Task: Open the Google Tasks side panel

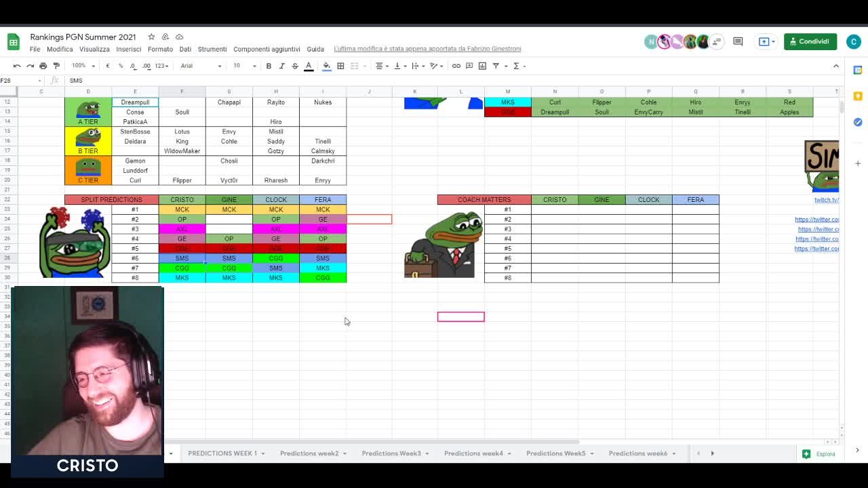Action: 858,122
